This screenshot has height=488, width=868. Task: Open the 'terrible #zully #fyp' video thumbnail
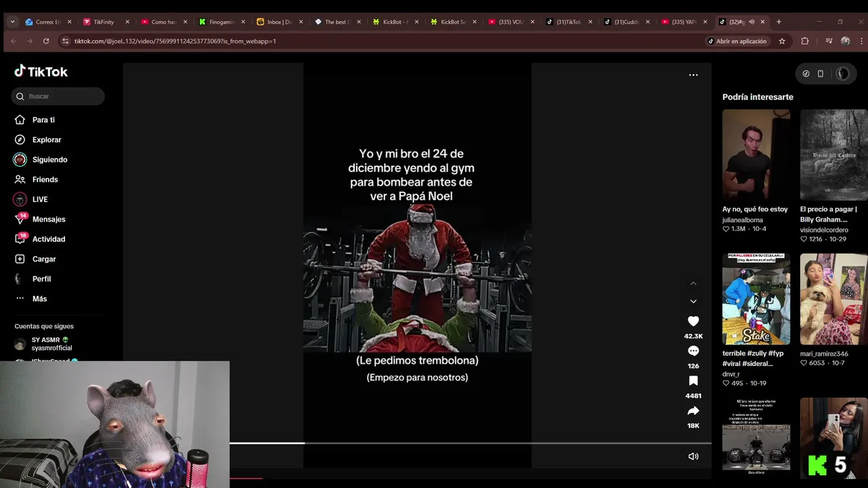click(756, 299)
